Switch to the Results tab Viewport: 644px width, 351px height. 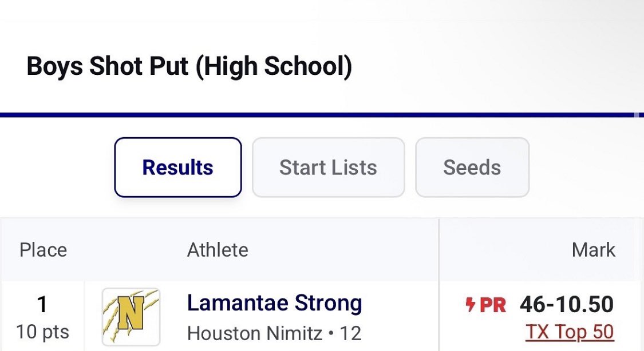178,167
